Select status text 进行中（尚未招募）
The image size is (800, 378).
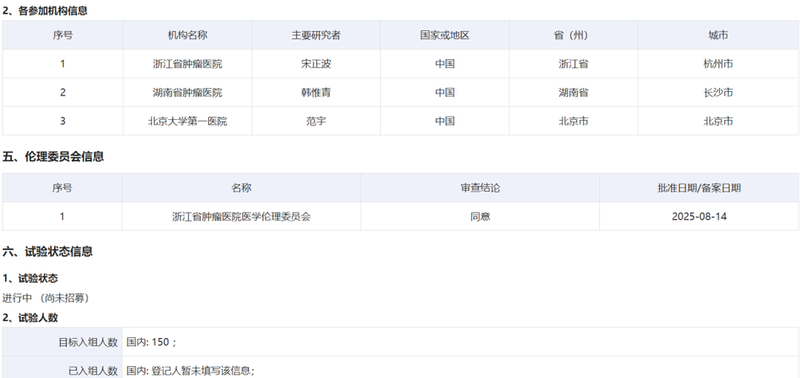point(46,298)
